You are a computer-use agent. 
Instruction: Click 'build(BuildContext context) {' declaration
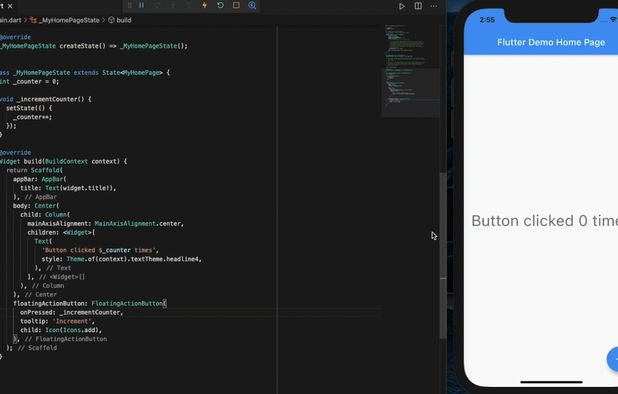coord(75,162)
